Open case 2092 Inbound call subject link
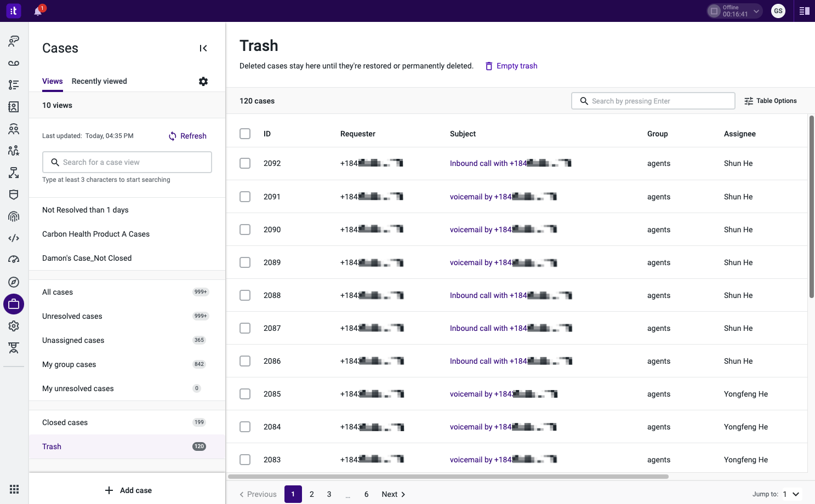The width and height of the screenshot is (815, 504). click(511, 163)
